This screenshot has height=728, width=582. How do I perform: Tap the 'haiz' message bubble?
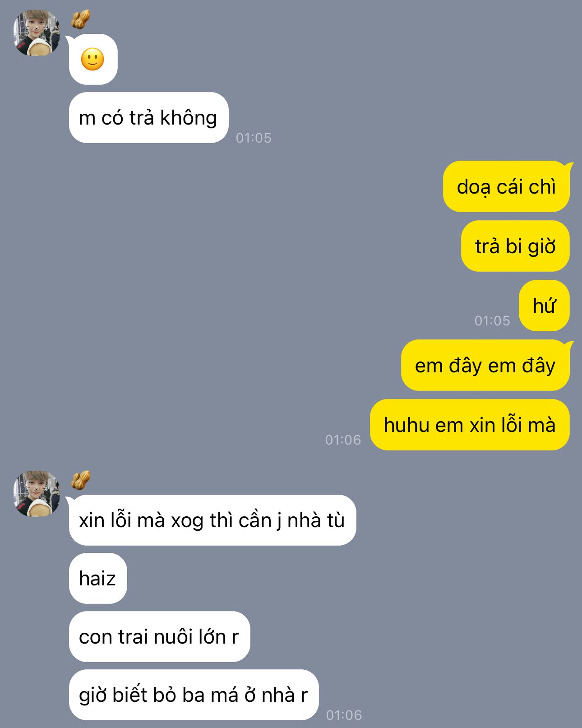click(x=98, y=578)
